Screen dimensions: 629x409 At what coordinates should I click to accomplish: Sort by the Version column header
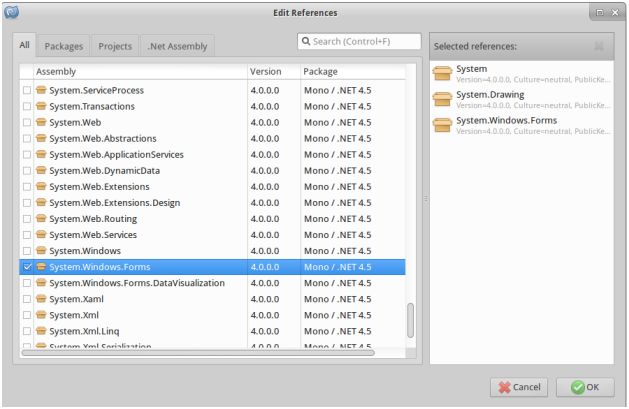click(x=274, y=71)
